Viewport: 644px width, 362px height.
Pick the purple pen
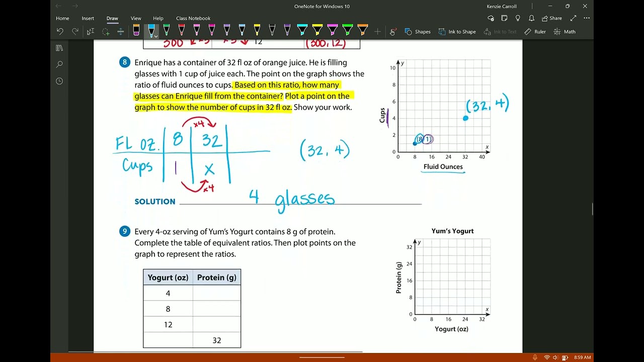[287, 31]
